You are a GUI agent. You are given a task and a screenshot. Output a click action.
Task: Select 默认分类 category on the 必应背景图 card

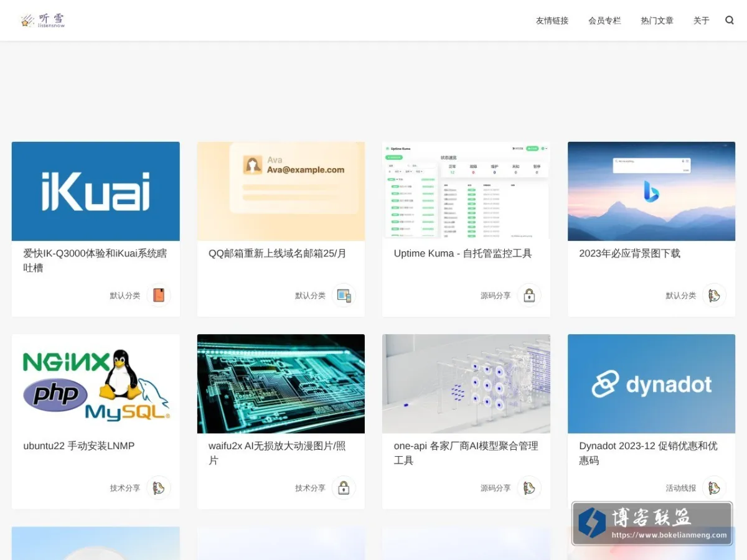tap(681, 296)
